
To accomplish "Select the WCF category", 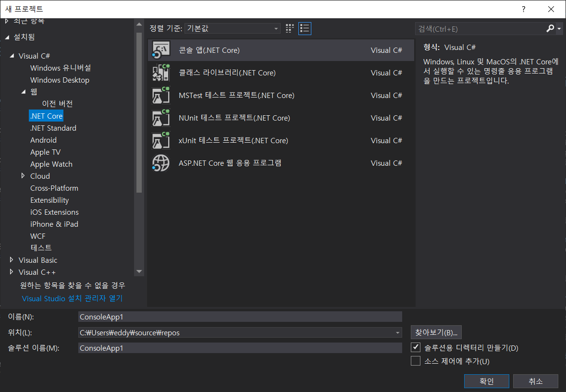I will [x=38, y=236].
